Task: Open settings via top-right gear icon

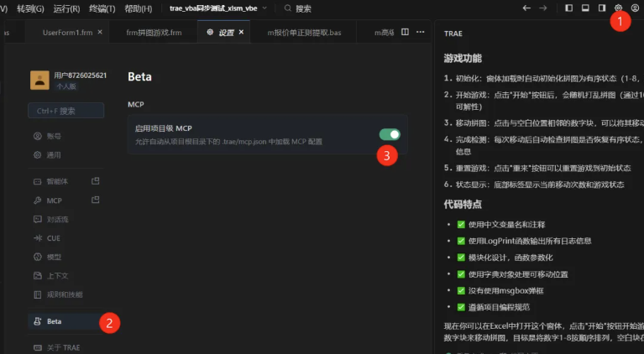Action: (618, 8)
